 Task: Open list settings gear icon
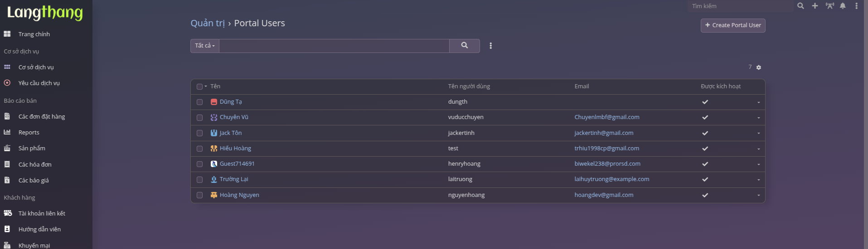759,67
